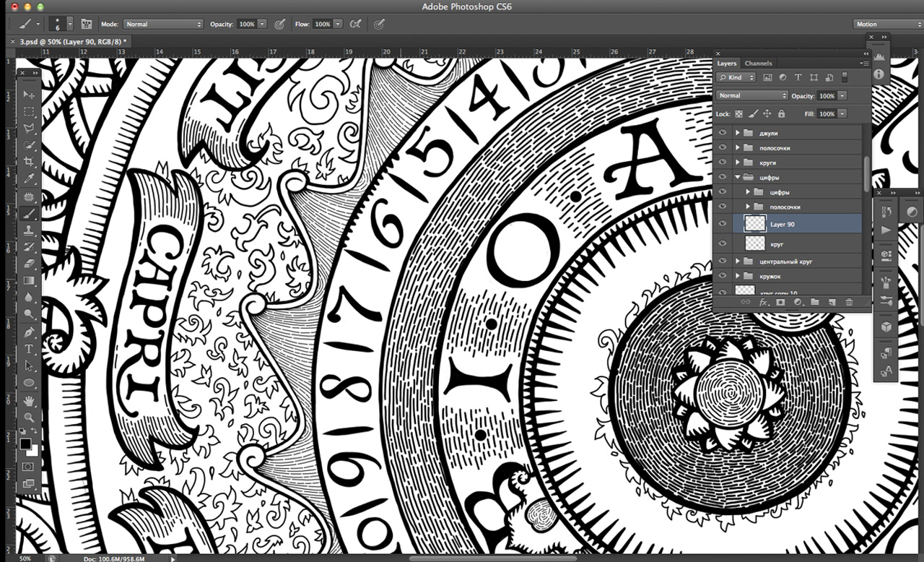This screenshot has width=924, height=562.
Task: Open the layer styles fx menu
Action: click(763, 302)
